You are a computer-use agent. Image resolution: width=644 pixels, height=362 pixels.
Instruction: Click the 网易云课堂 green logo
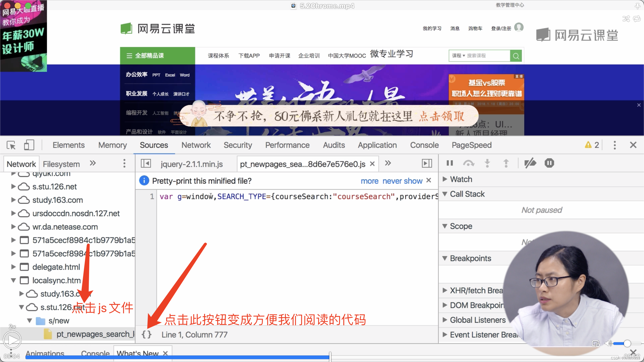click(x=158, y=29)
